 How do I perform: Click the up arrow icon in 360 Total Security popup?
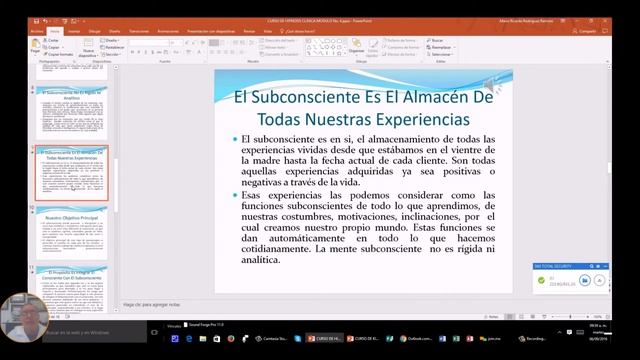(599, 280)
